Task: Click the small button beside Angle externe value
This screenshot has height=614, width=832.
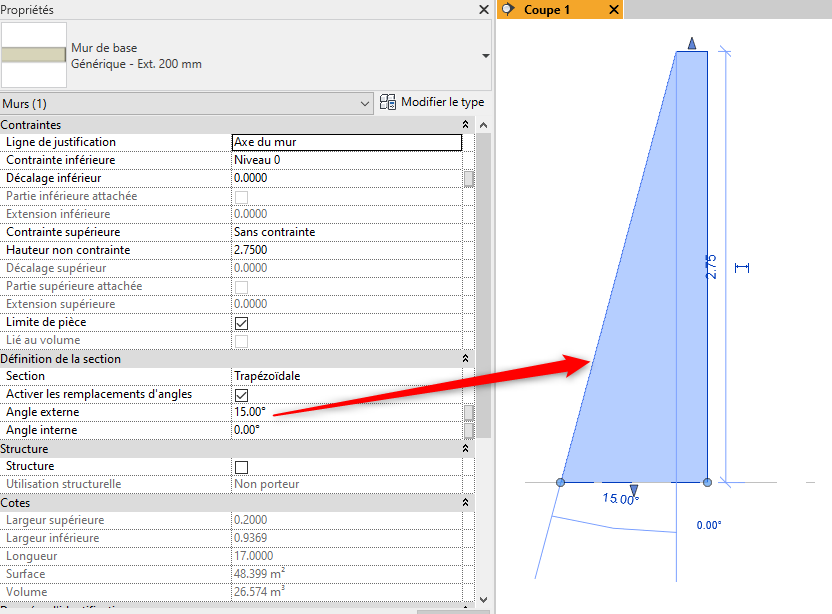Action: [x=468, y=412]
